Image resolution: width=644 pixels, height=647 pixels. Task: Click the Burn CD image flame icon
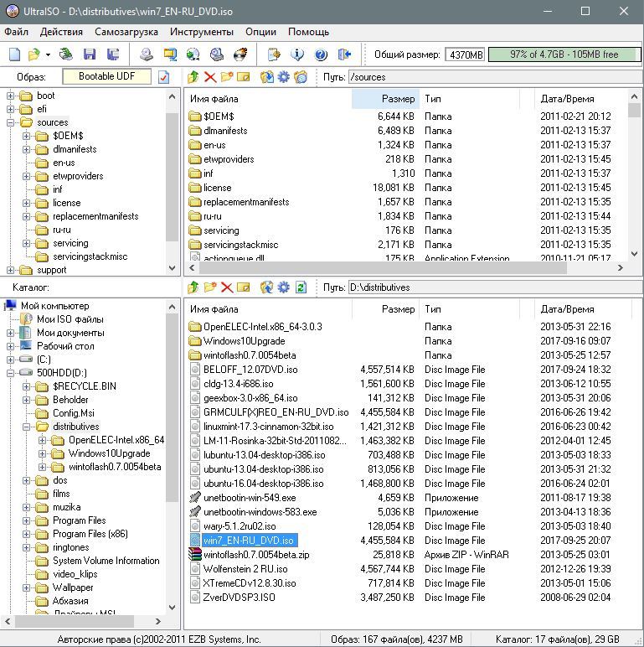coord(240,54)
